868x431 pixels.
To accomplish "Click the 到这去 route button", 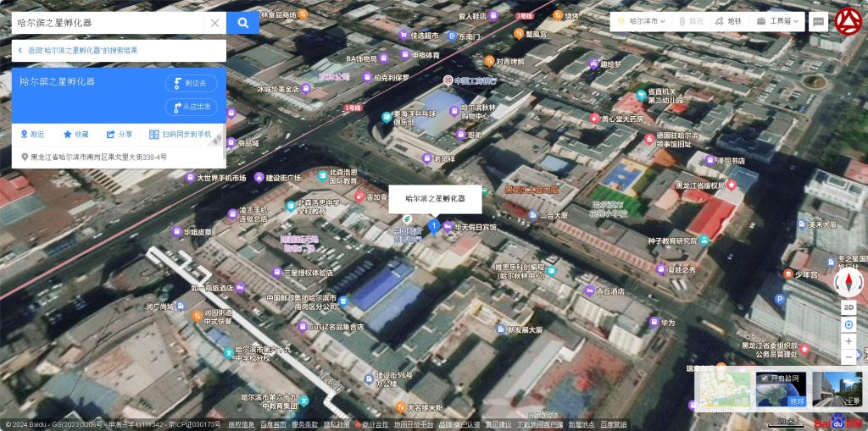I will tap(192, 84).
